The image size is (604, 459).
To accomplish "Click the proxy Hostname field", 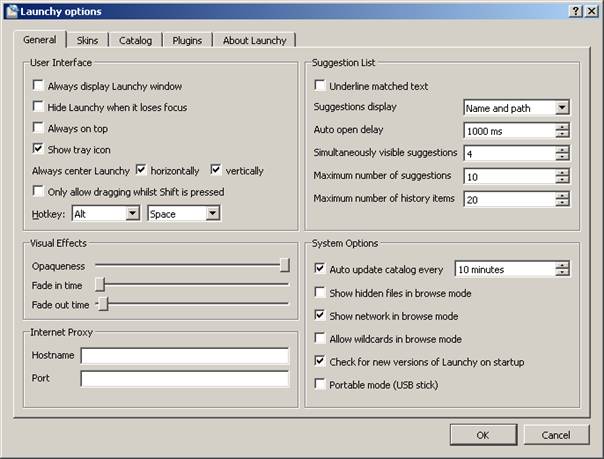I will pos(185,356).
